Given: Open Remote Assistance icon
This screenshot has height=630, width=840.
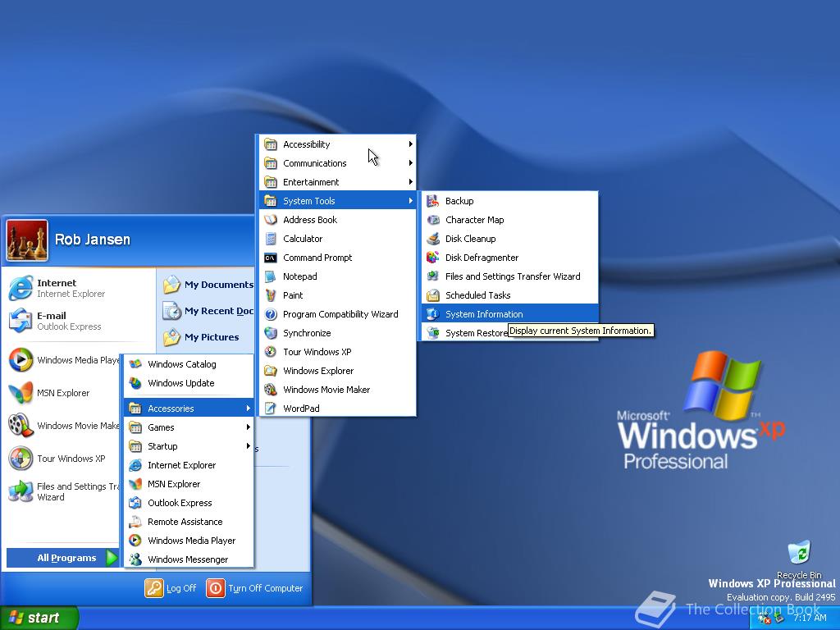Looking at the screenshot, I should pos(135,521).
